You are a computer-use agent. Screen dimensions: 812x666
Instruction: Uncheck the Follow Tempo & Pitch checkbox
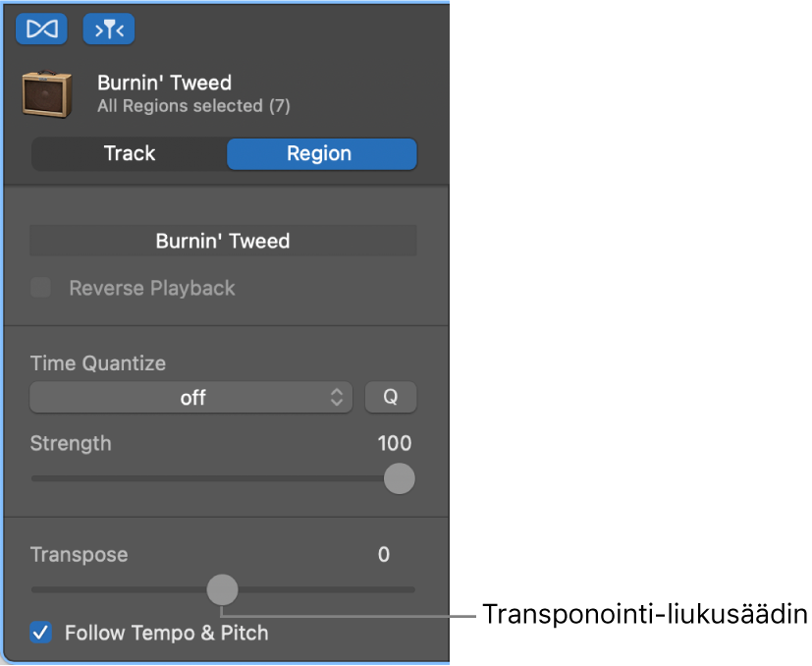41,633
